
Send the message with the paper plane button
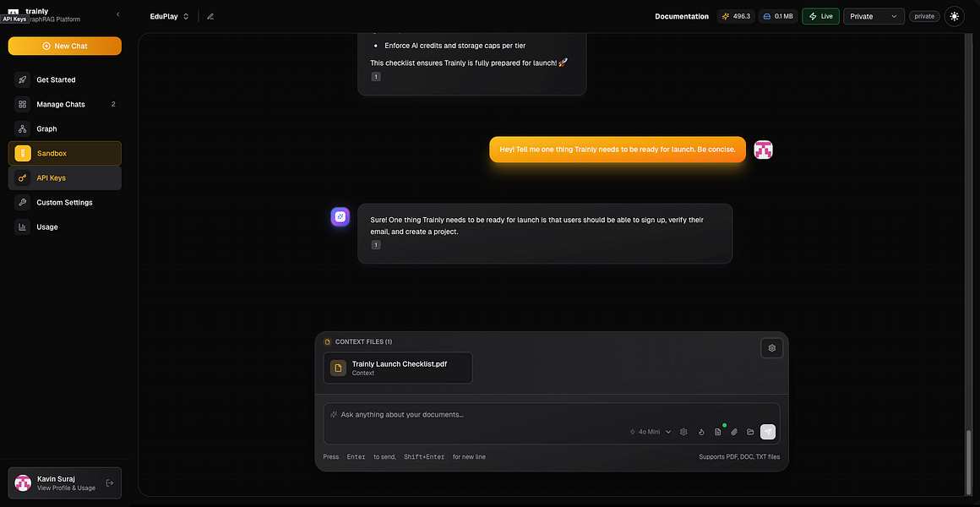[x=768, y=432]
